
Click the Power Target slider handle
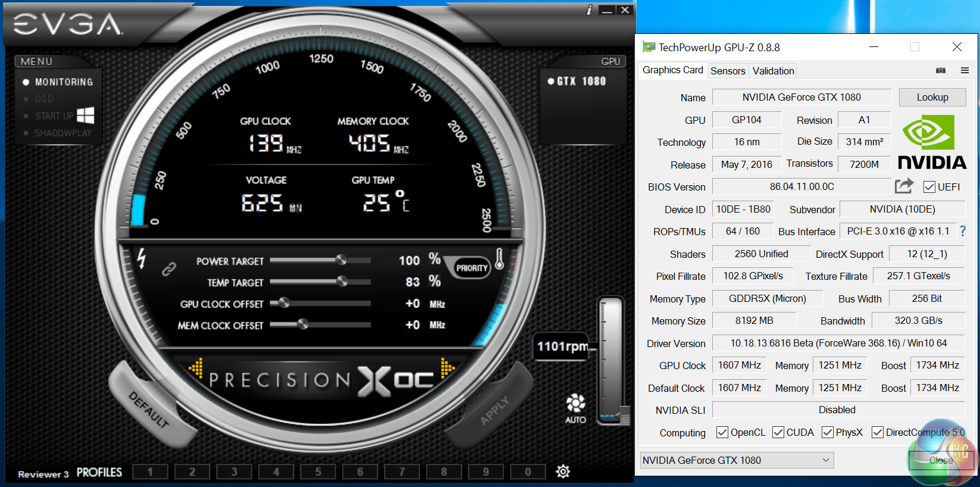(x=341, y=260)
